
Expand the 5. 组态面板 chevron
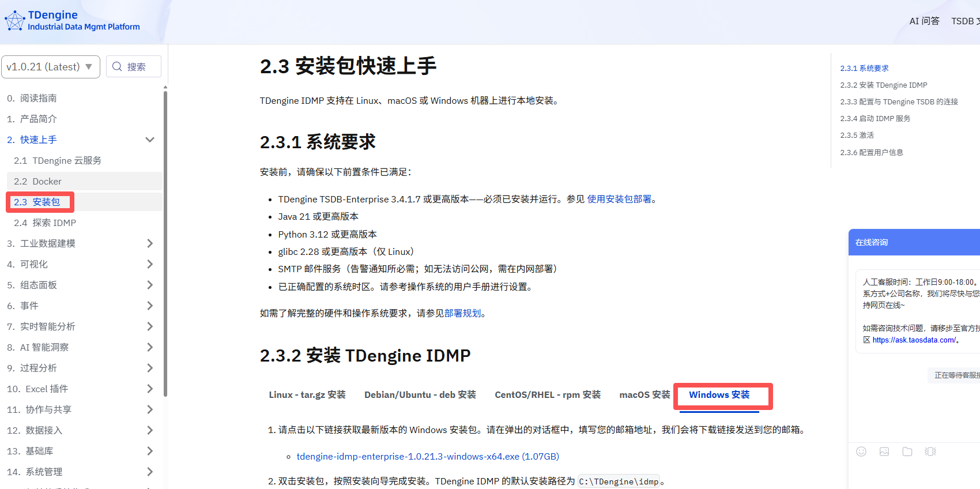click(150, 285)
